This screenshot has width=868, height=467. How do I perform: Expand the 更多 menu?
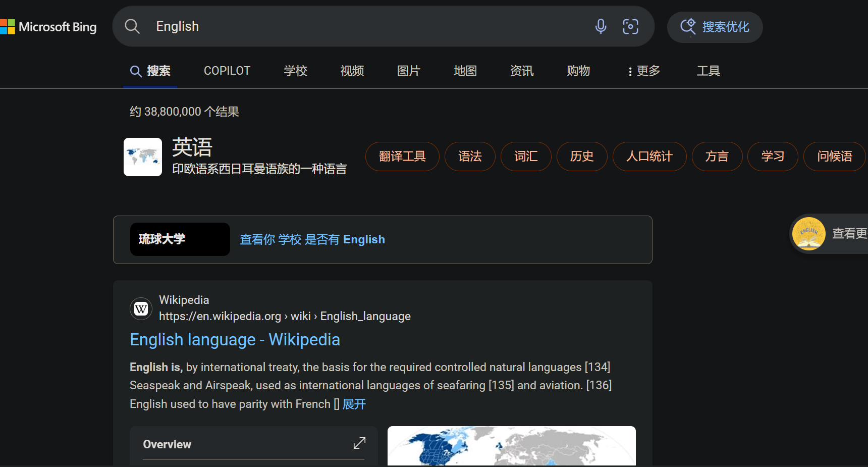[644, 71]
